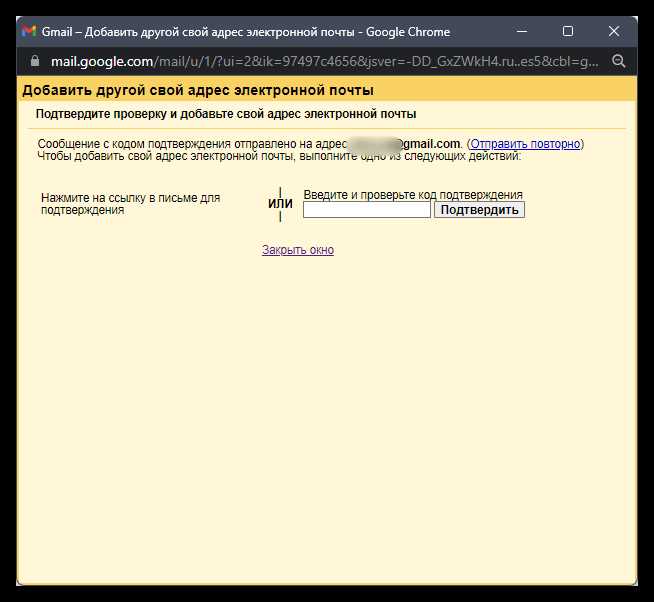The width and height of the screenshot is (654, 602).
Task: Click the mail.google.com address bar URL
Action: point(324,62)
